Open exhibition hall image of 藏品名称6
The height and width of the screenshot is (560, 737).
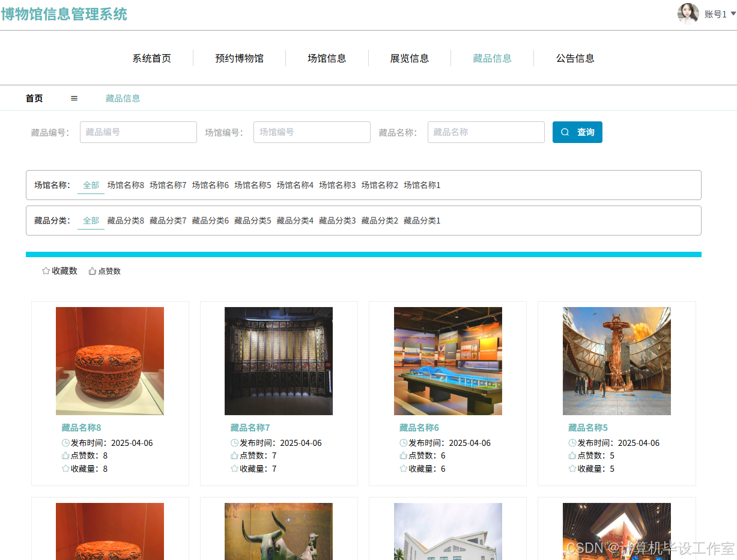coord(448,361)
